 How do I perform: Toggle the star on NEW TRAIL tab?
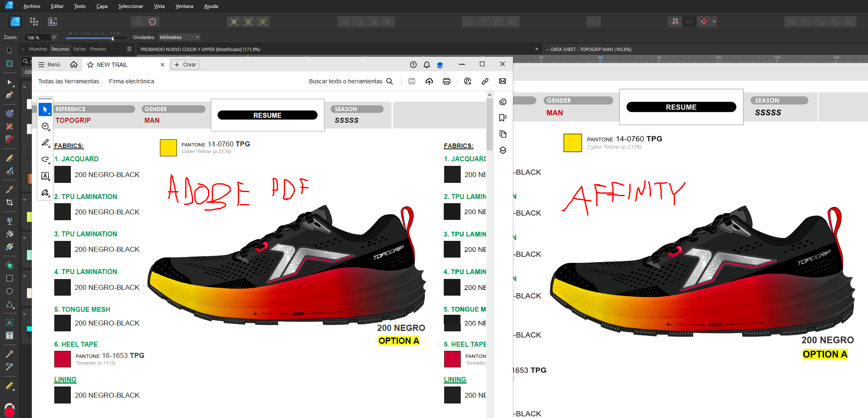(90, 65)
